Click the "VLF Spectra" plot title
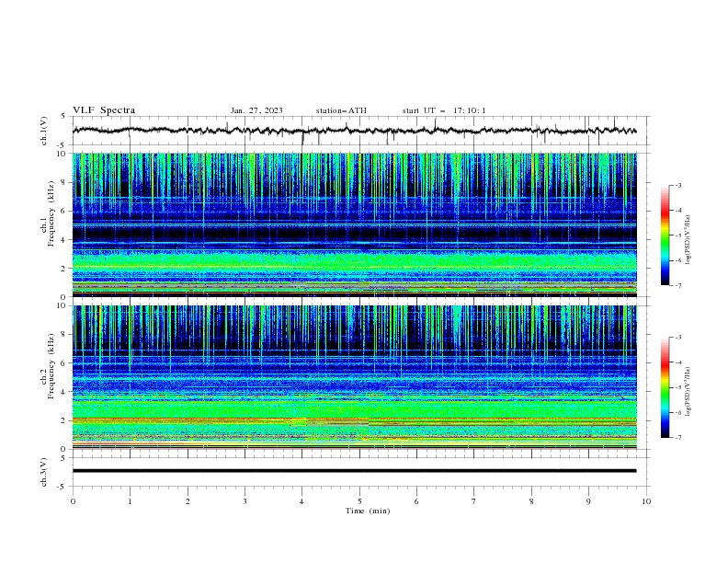The height and width of the screenshot is (563, 728). 104,110
